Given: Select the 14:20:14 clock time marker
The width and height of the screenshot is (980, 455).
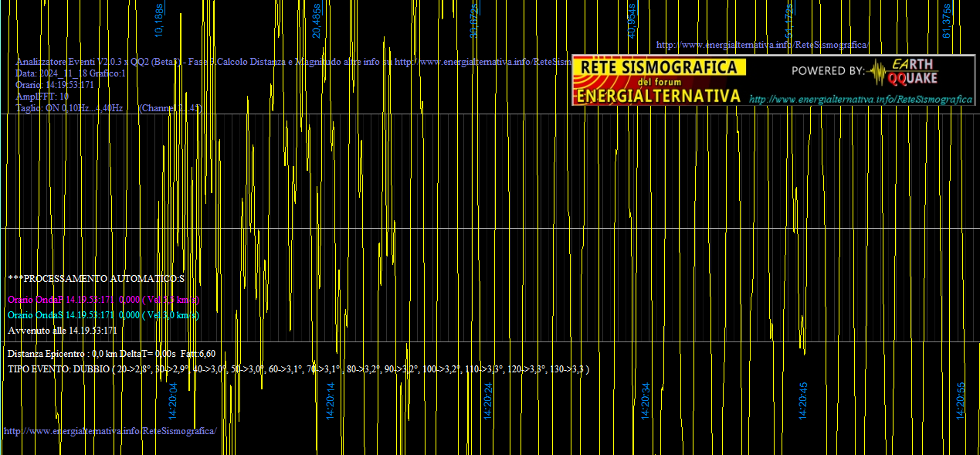Looking at the screenshot, I should [331, 401].
